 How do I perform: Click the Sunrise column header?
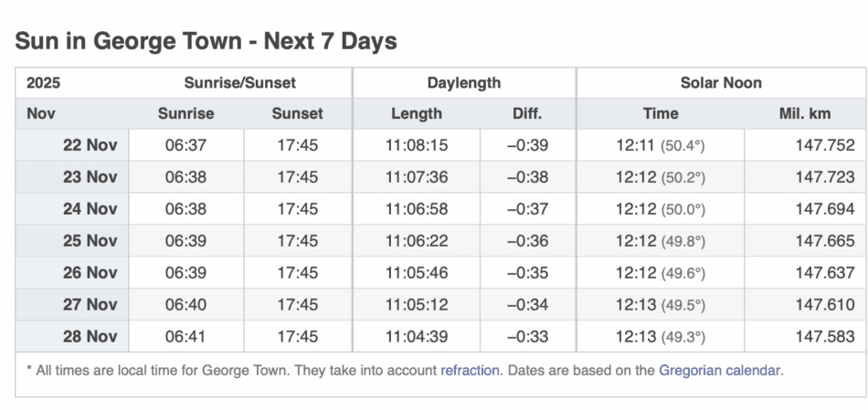pyautogui.click(x=185, y=114)
